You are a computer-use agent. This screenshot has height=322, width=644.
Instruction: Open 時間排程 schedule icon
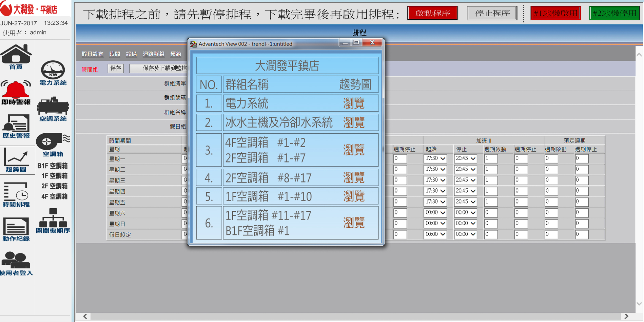pyautogui.click(x=16, y=195)
